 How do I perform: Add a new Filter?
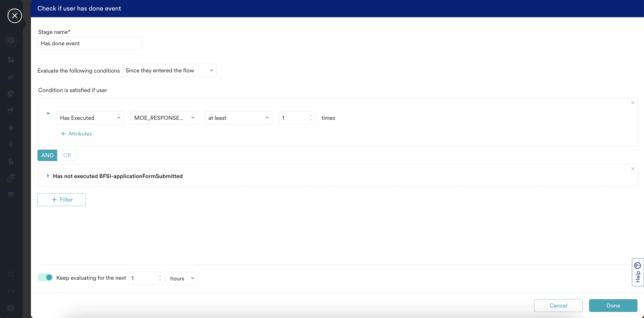[x=61, y=200]
